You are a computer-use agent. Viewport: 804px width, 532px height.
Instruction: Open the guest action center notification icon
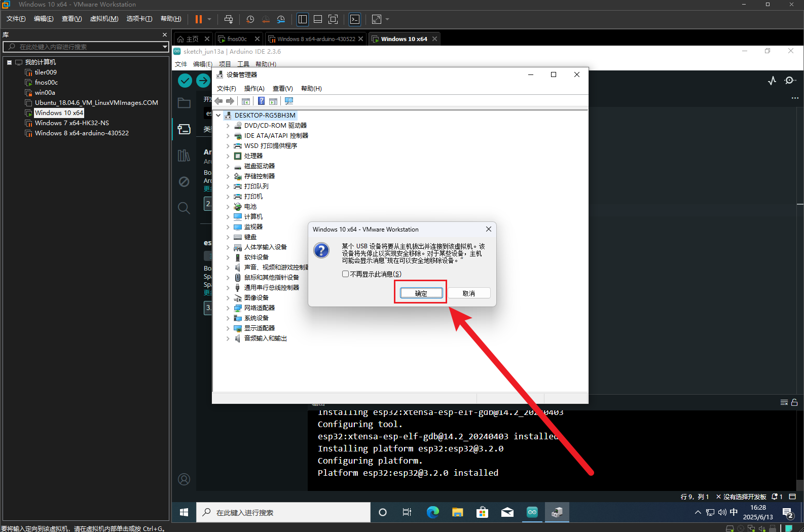pos(788,512)
